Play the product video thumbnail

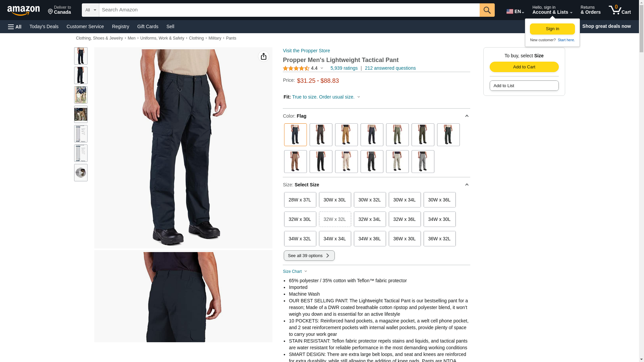(81, 173)
